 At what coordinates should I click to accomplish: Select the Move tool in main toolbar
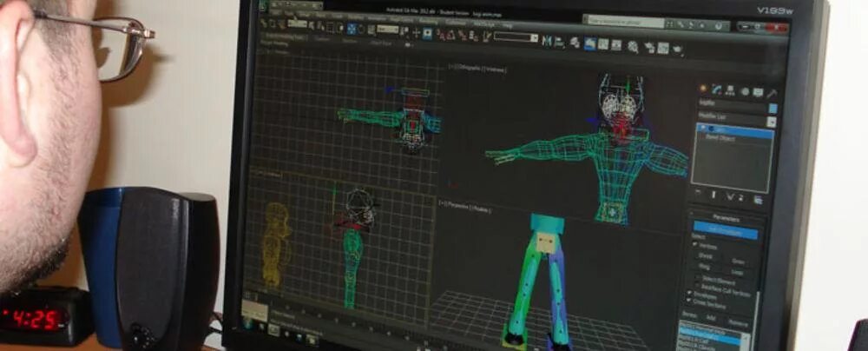point(351,29)
